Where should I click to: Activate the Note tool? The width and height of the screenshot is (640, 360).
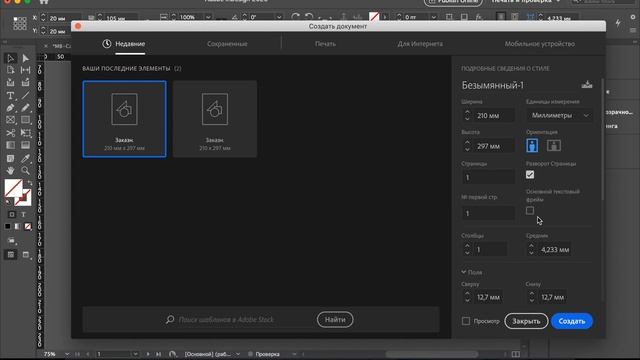pyautogui.click(x=11, y=158)
